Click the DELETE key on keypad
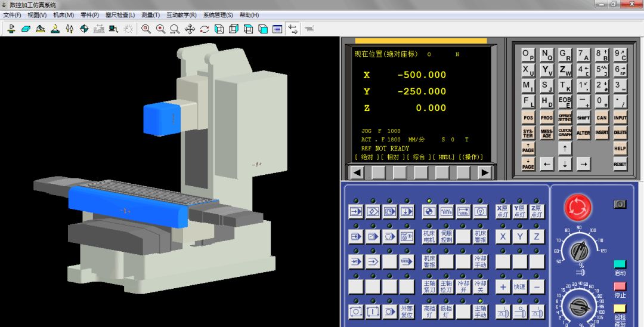 [620, 132]
